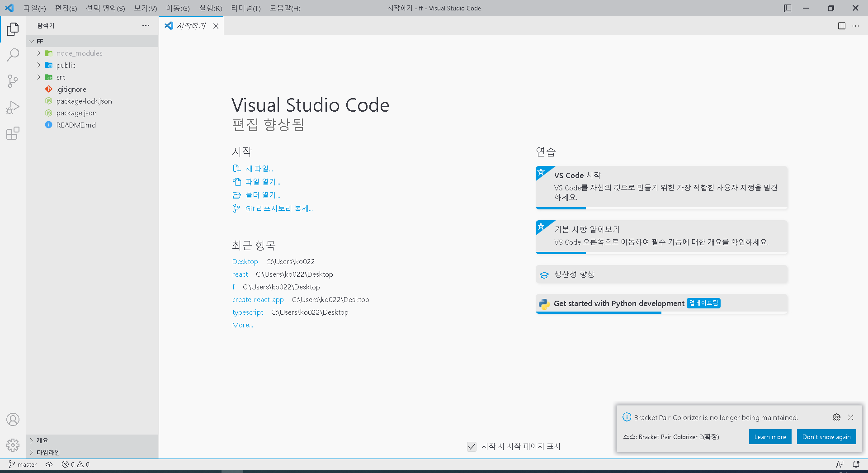Open Get started with Python development card
Viewport: 868px width, 473px height.
(661, 304)
